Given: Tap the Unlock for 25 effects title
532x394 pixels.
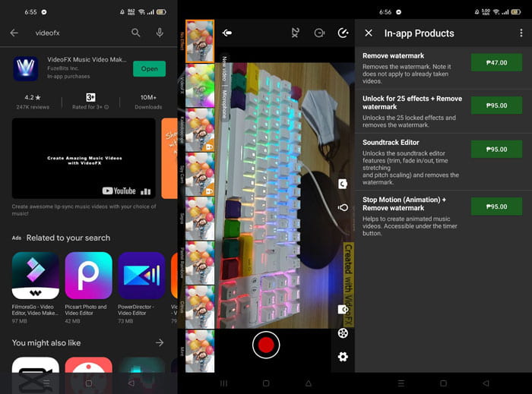Looking at the screenshot, I should [412, 102].
